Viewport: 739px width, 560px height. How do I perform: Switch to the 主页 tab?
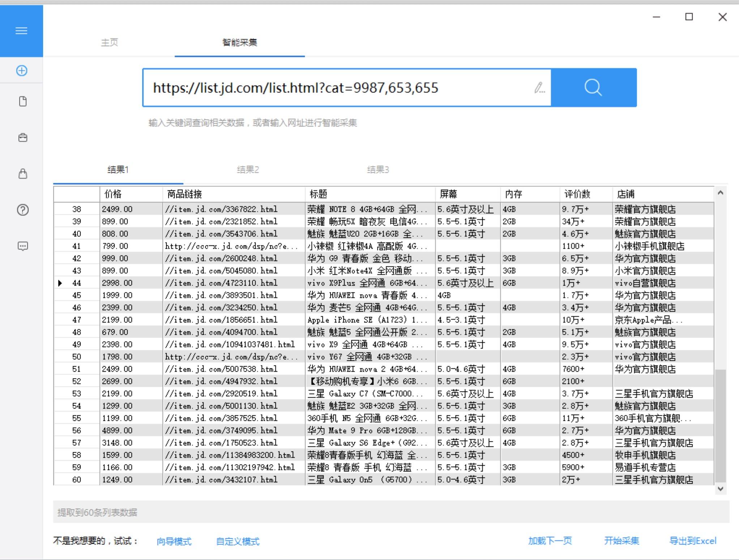109,43
